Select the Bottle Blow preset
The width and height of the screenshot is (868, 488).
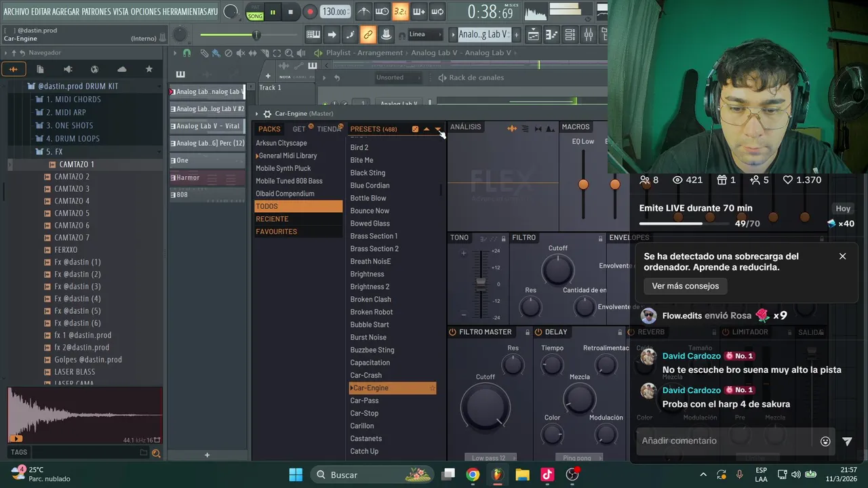368,198
